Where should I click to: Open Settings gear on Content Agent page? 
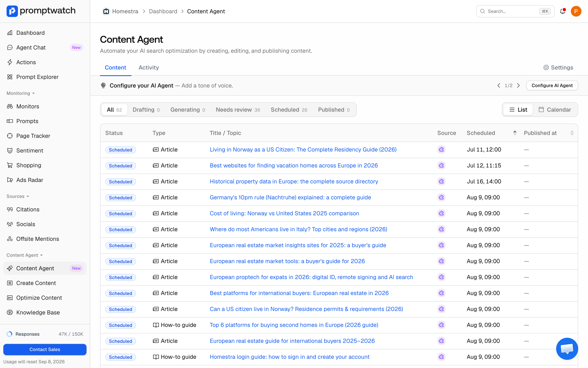558,67
